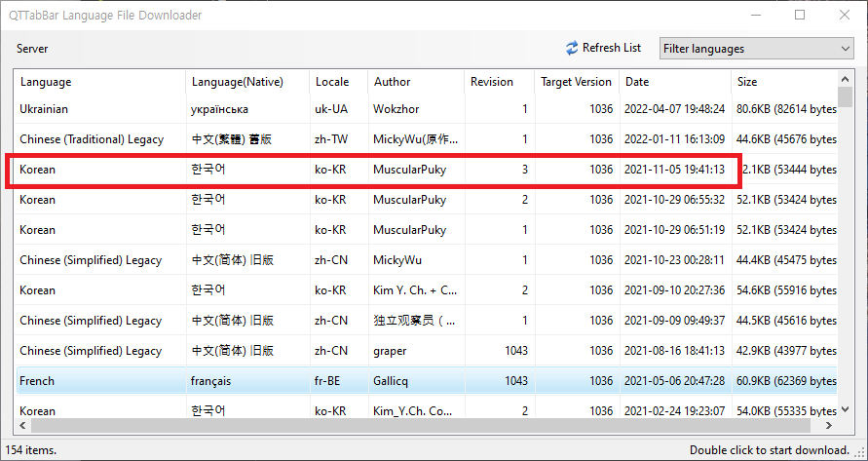Click size 60.9KB (62369 bytes) cell
868x461 pixels.
pyautogui.click(x=786, y=381)
